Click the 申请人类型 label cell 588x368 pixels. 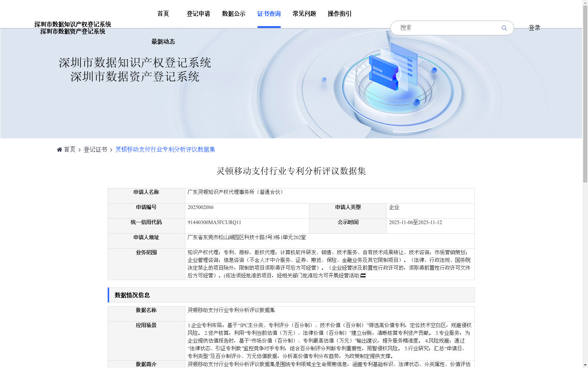point(348,211)
